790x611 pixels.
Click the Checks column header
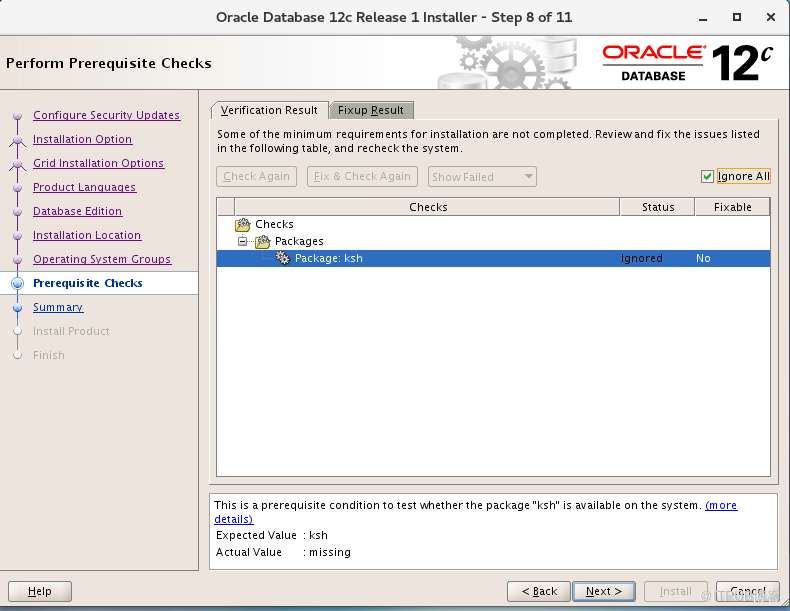click(427, 207)
